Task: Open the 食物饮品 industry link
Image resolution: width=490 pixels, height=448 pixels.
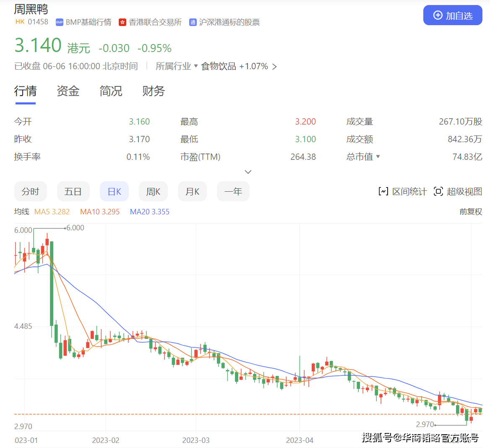Action: coord(219,66)
